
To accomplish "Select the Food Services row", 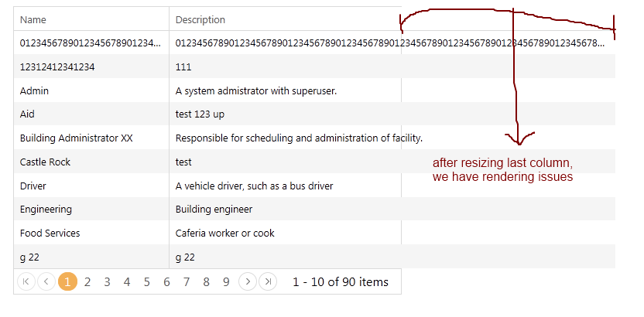I will tap(50, 233).
